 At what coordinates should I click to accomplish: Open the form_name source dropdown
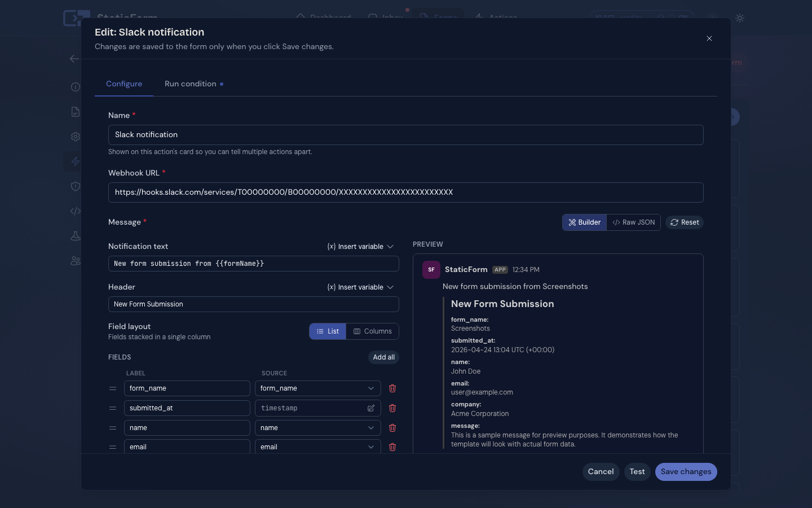pyautogui.click(x=318, y=388)
